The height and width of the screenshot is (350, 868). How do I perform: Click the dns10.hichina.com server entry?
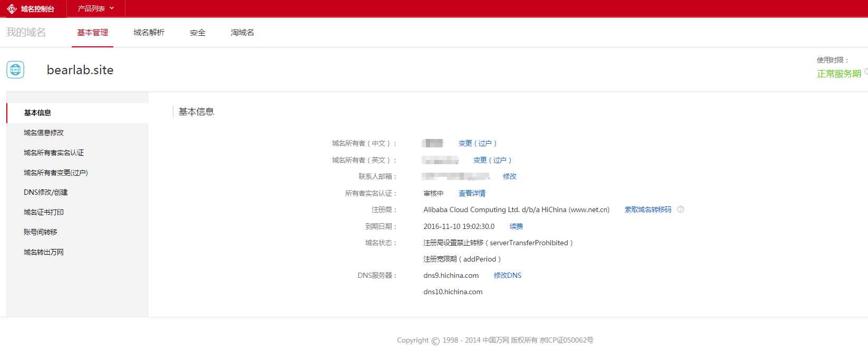tap(453, 292)
